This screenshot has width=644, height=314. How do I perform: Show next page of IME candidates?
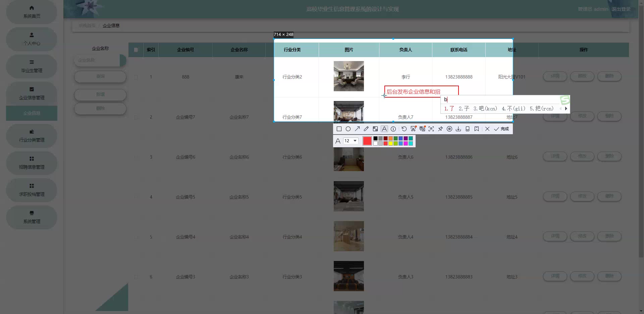click(x=566, y=109)
